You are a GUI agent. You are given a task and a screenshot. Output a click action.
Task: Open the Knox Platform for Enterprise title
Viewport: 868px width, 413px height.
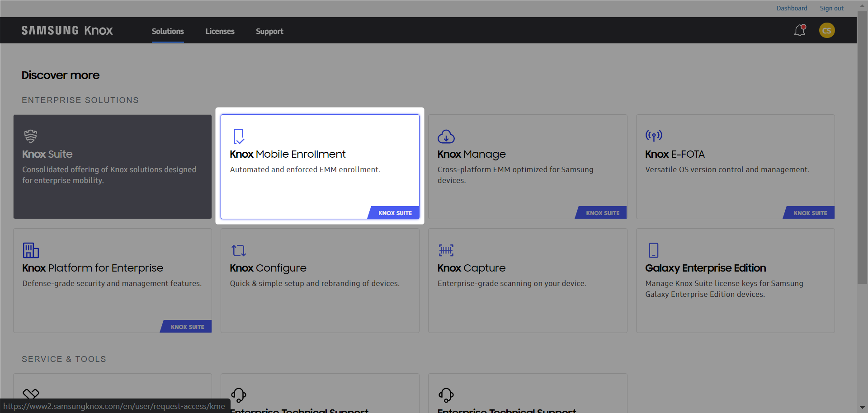click(x=93, y=268)
